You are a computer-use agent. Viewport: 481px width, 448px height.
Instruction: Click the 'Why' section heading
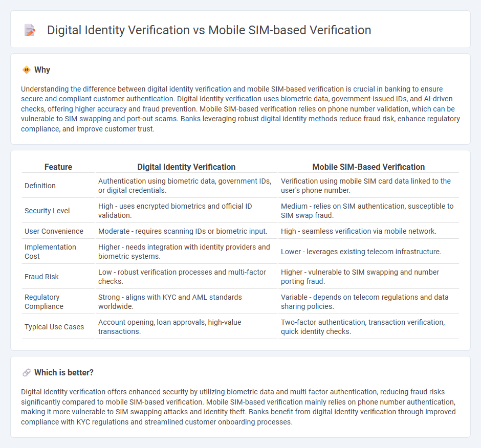pos(42,70)
